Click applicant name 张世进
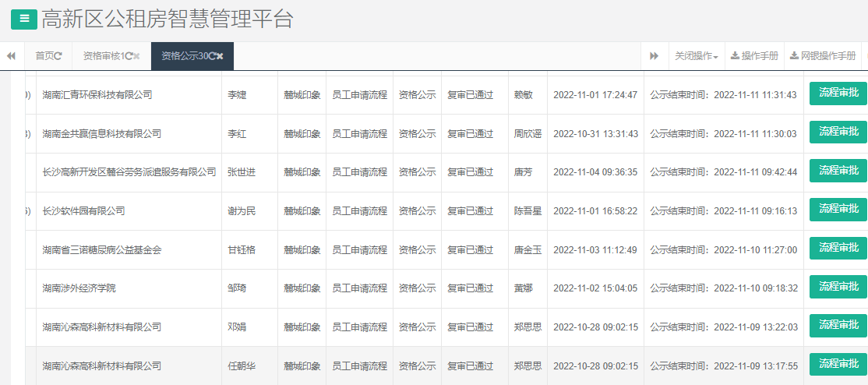Viewport: 868px width, 385px height. pos(242,172)
